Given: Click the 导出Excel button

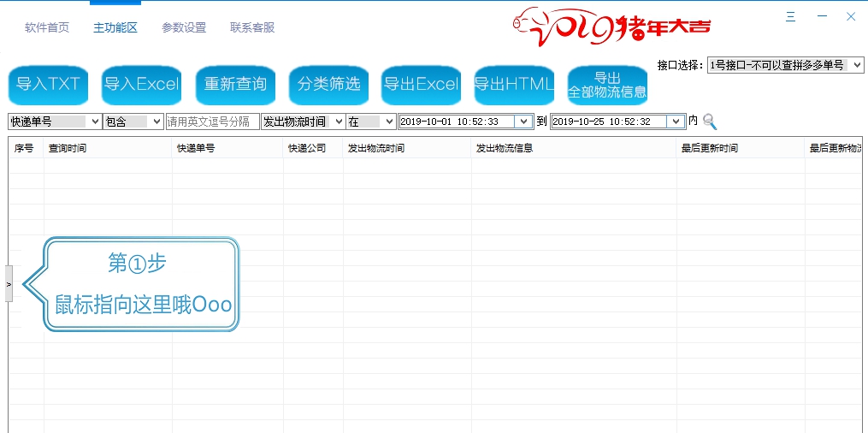Looking at the screenshot, I should point(421,85).
